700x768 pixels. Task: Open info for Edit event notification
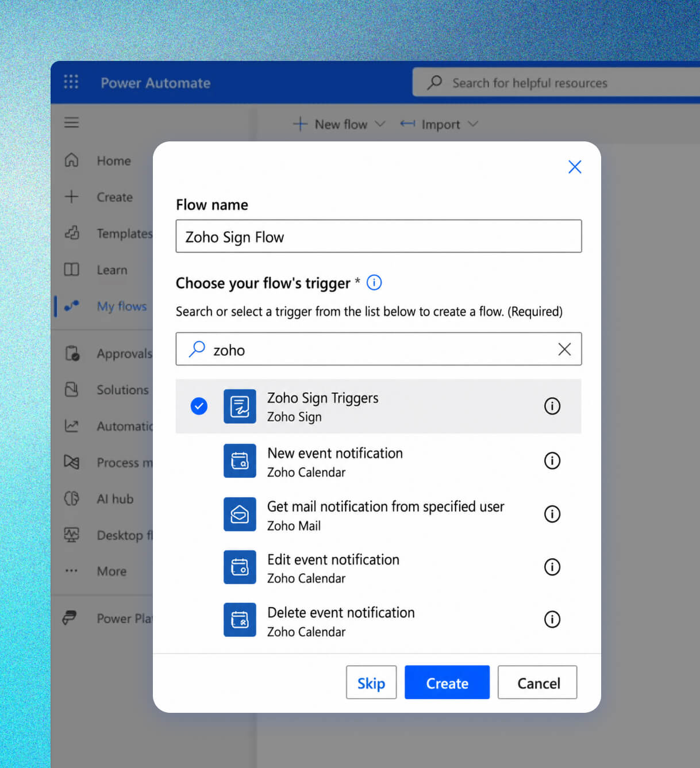click(x=552, y=567)
